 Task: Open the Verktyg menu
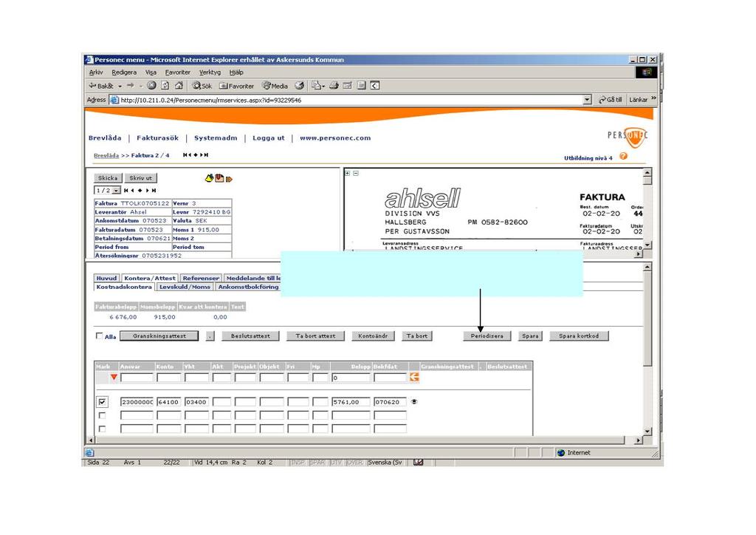click(x=210, y=72)
